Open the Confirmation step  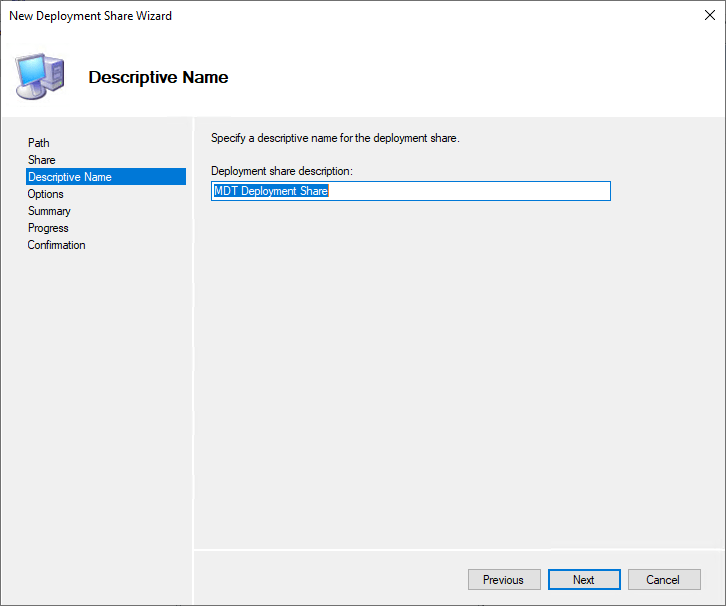pyautogui.click(x=57, y=245)
